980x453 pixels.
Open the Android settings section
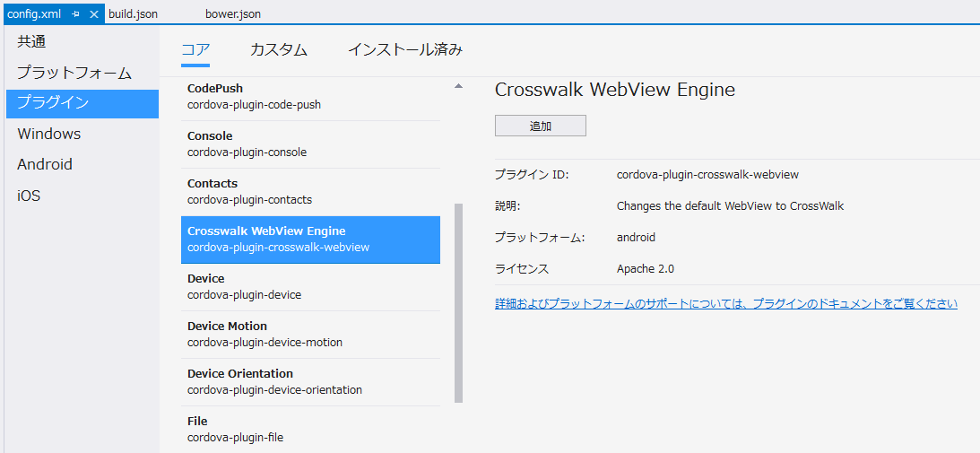pos(45,164)
